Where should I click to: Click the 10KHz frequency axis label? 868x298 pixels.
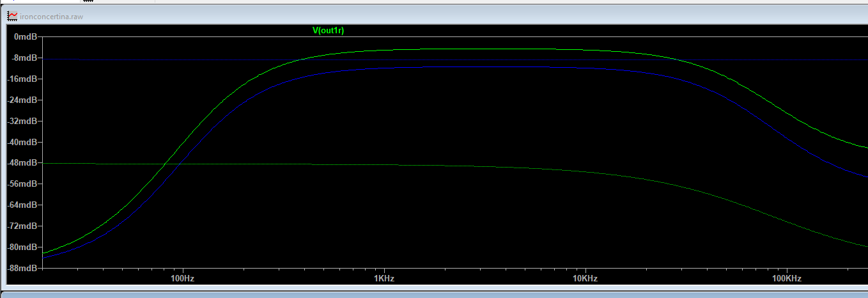[x=585, y=279]
